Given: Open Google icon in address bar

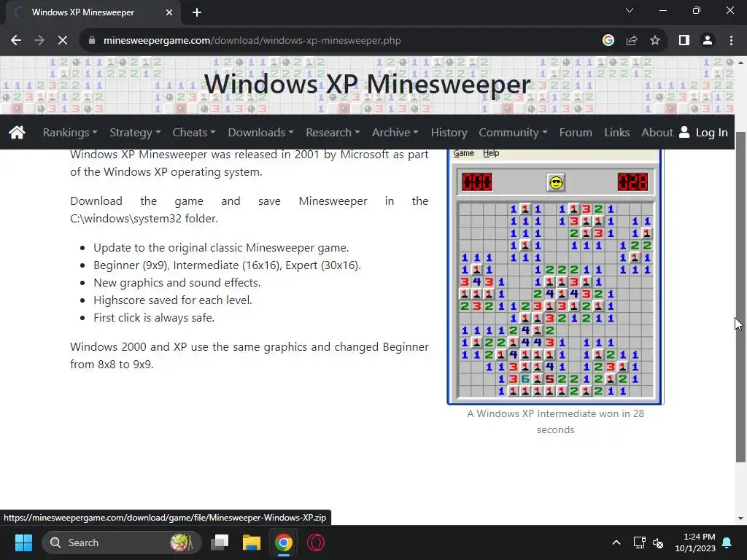Looking at the screenshot, I should tap(608, 41).
